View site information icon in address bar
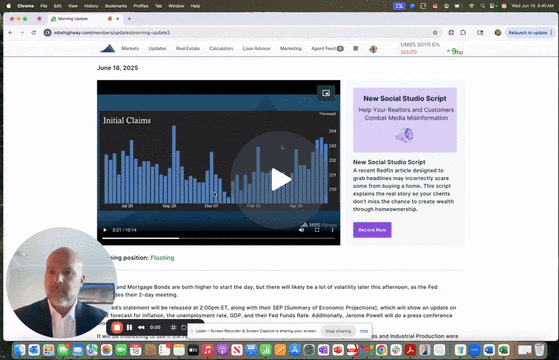Image resolution: width=559 pixels, height=360 pixels. (47, 33)
